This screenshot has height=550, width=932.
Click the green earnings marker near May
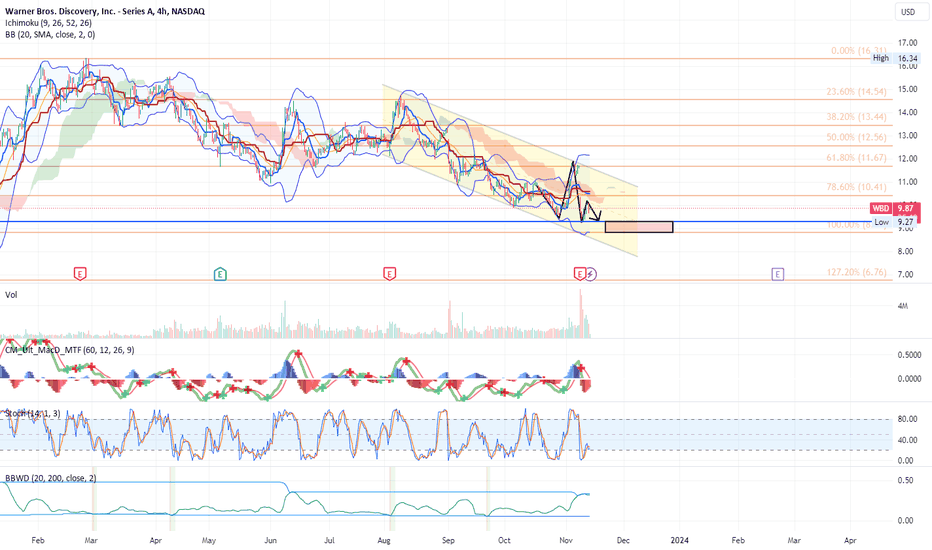click(x=220, y=274)
